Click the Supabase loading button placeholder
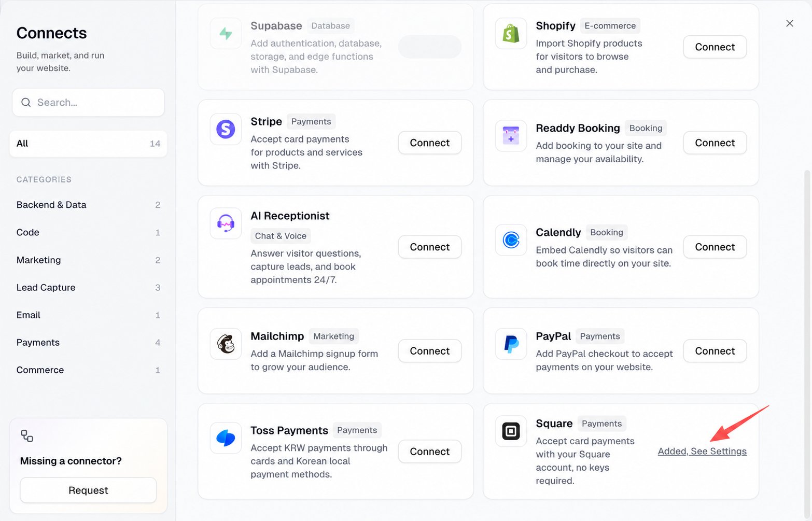This screenshot has height=521, width=812. (x=430, y=47)
